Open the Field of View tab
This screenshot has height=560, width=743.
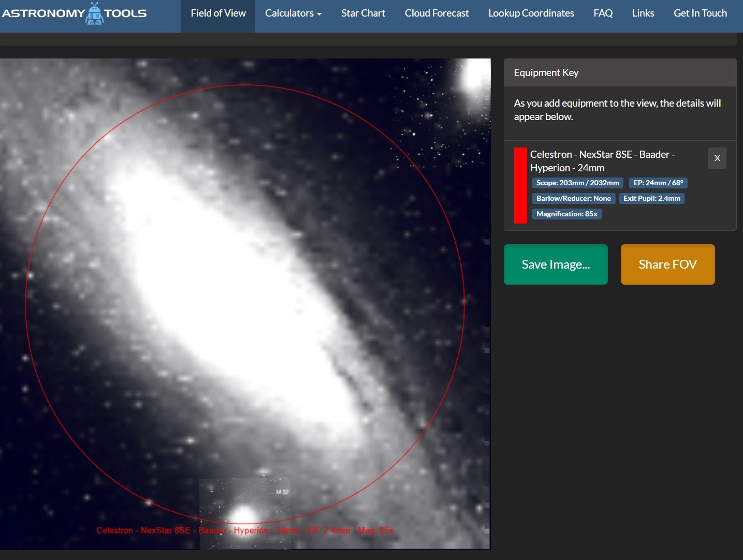[218, 13]
